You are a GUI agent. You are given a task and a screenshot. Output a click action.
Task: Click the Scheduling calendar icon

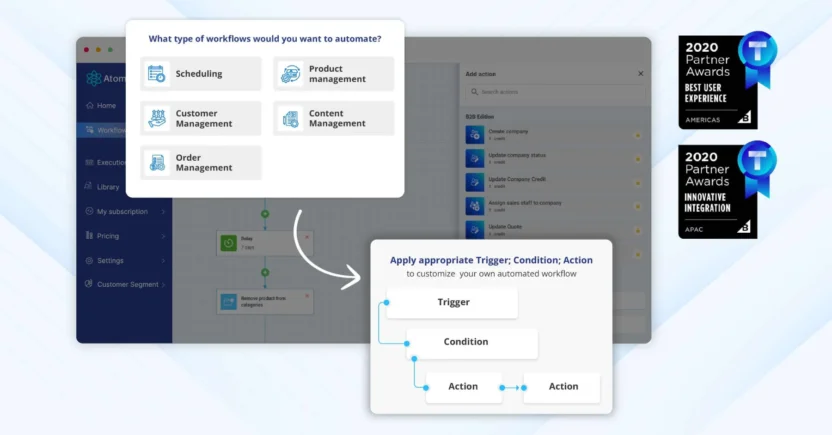click(x=157, y=74)
